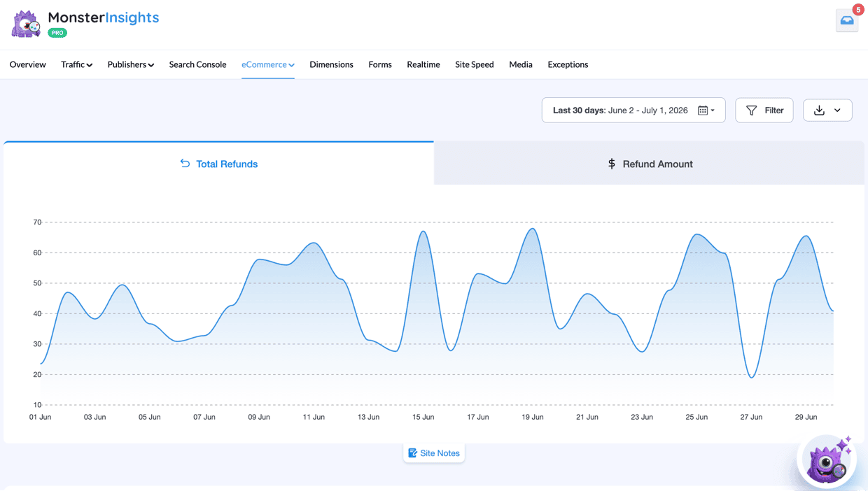Image resolution: width=868 pixels, height=491 pixels.
Task: Click the 01 Jun axis label
Action: coord(41,417)
